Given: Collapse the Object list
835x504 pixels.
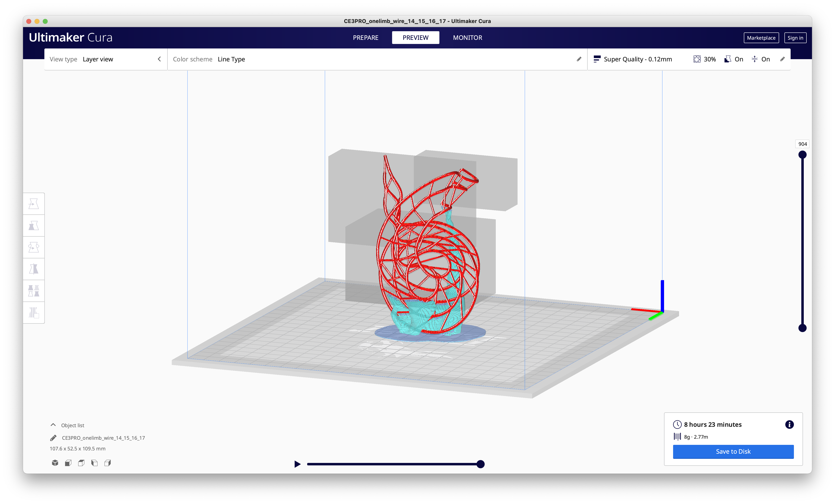Looking at the screenshot, I should tap(53, 425).
